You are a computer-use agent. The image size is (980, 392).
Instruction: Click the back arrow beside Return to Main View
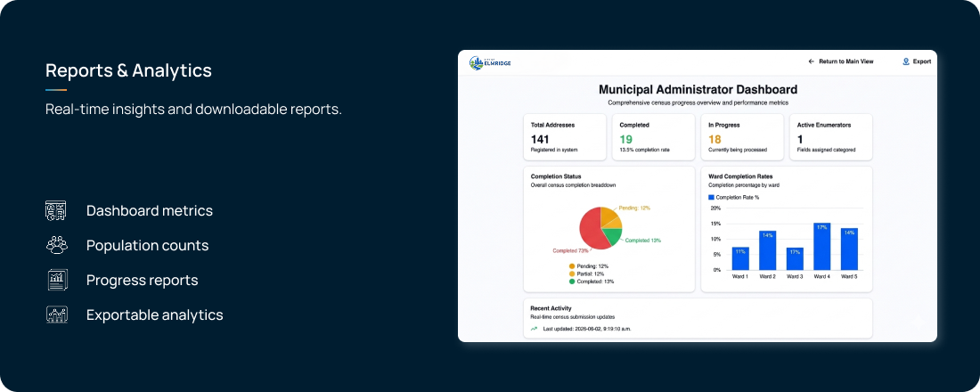point(812,61)
